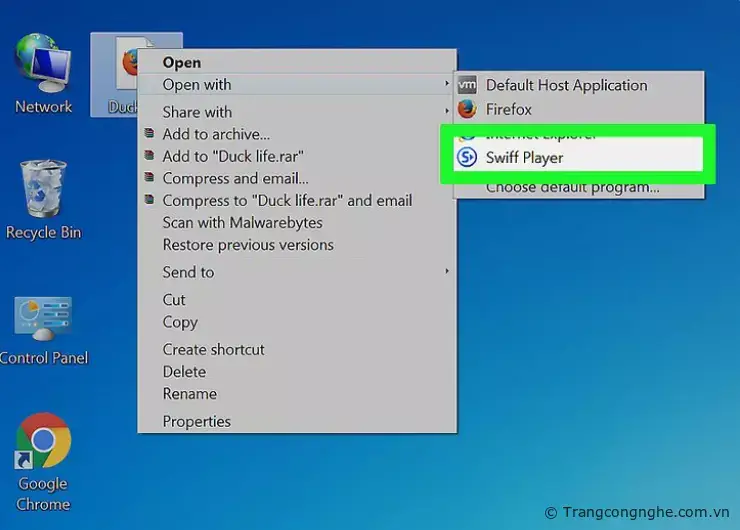Run Scan with Malwarebytes
Screen dimensions: 740x530
coord(242,222)
